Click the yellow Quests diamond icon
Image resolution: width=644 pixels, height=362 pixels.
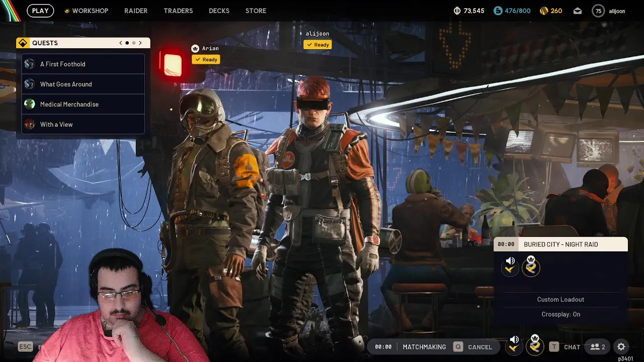23,43
